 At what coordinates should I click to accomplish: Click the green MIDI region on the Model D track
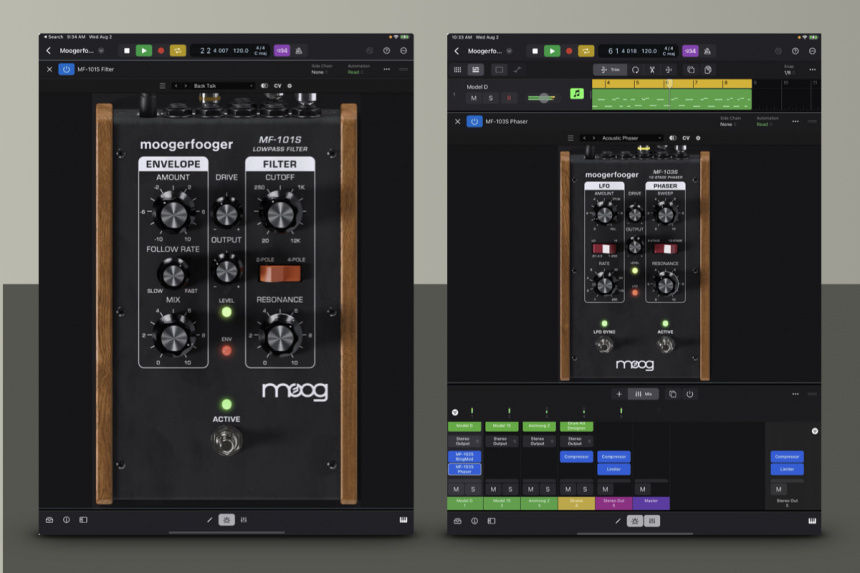[671, 99]
